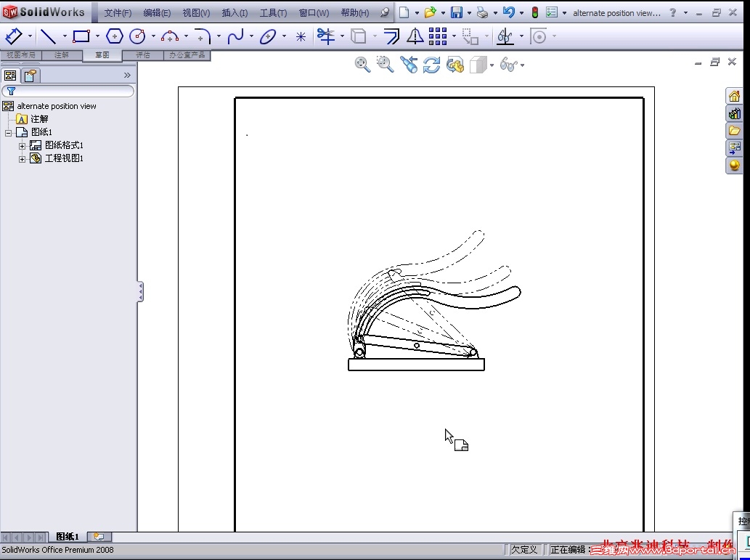Screen dimensions: 750x560
Task: Open the File Explorer task pane icon
Action: pos(734,131)
